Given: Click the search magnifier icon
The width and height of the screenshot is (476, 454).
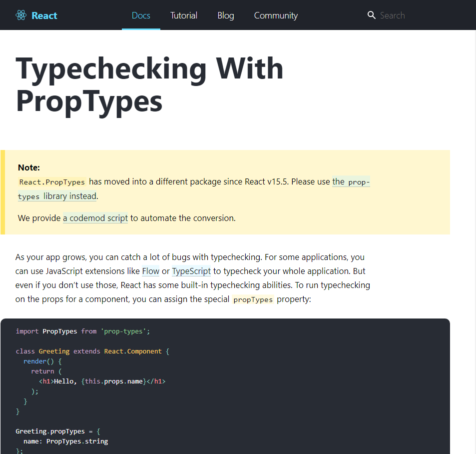Looking at the screenshot, I should [371, 15].
